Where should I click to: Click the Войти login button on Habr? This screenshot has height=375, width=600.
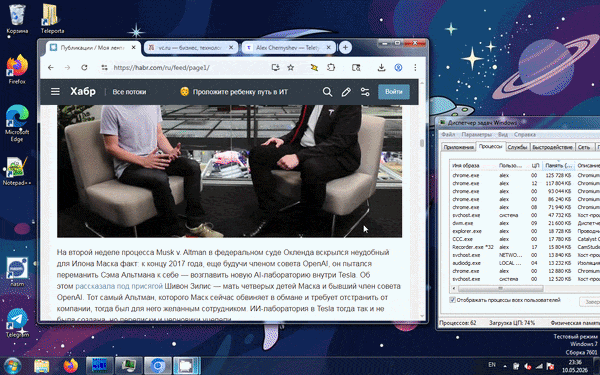point(394,92)
